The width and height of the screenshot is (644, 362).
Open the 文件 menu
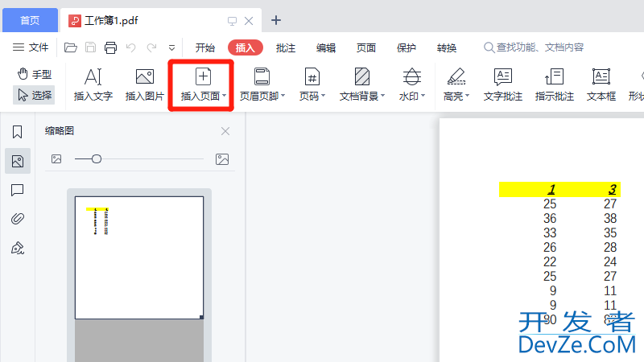(31, 47)
